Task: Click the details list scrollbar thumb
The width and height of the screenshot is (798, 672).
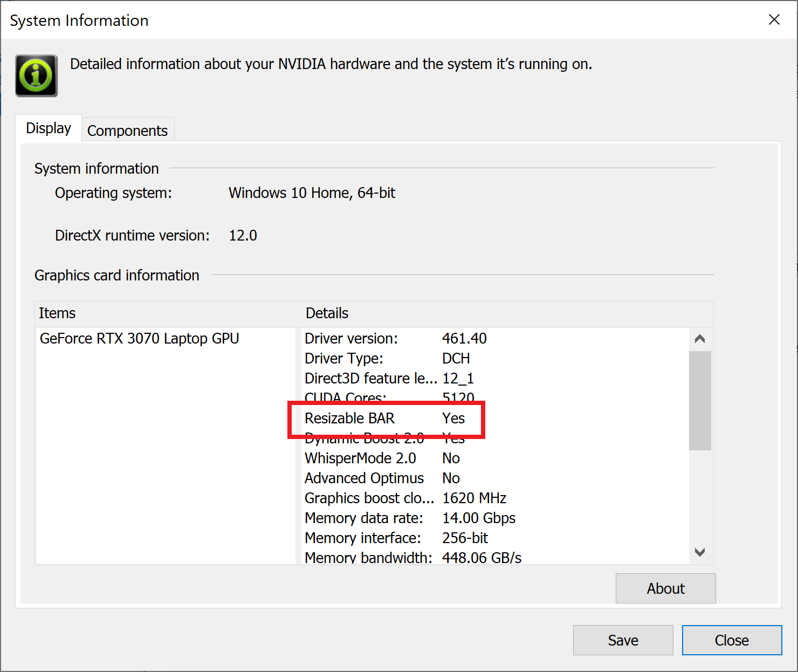Action: [699, 400]
